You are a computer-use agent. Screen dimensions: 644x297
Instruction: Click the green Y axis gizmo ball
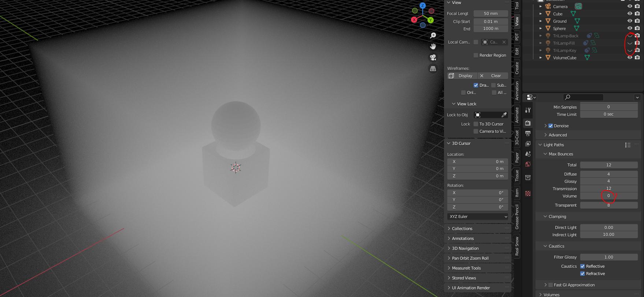click(x=430, y=20)
